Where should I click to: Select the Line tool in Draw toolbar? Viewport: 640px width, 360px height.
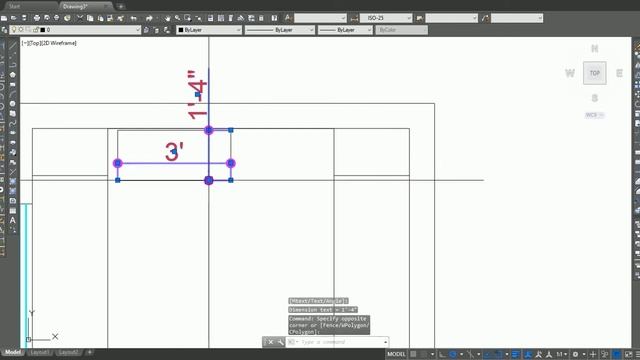point(13,45)
